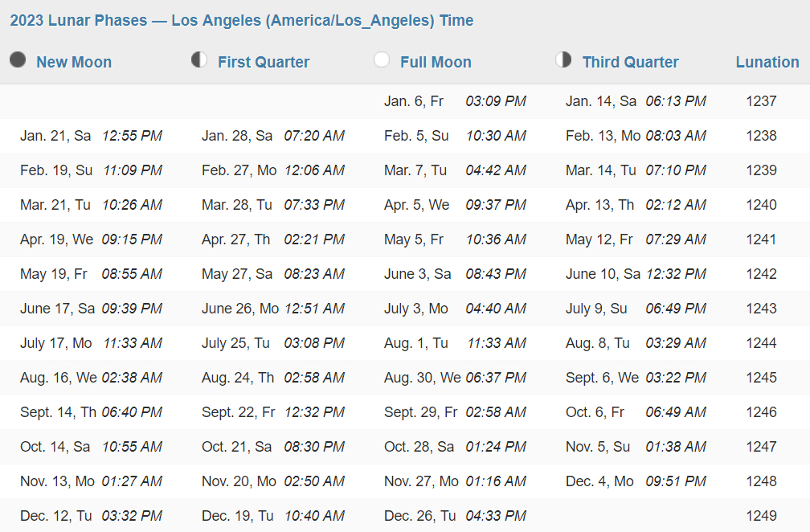Click the Full Moon white circle icon
Viewport: 810px width, 532px height.
point(382,60)
